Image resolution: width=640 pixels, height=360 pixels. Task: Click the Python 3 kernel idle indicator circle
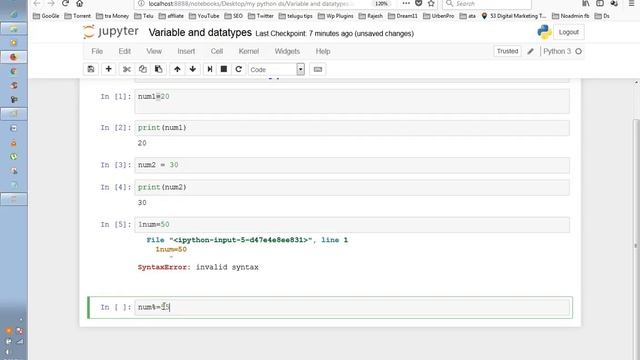(578, 51)
